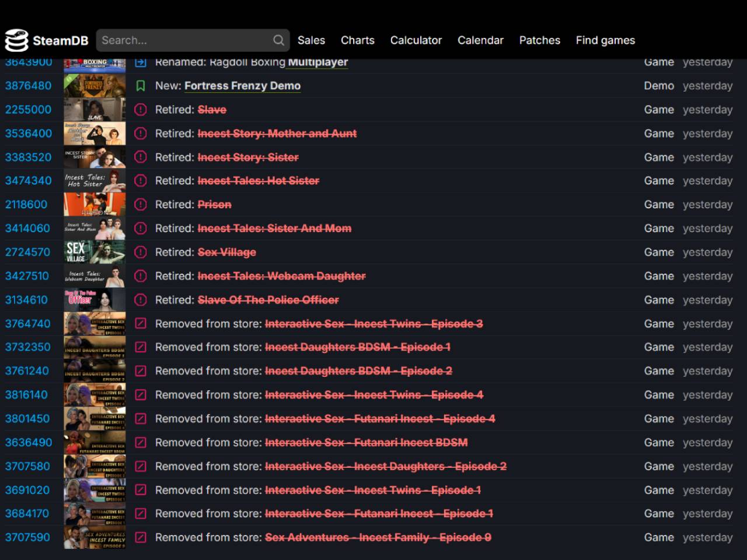Open app ID 2724570 link

click(x=27, y=253)
